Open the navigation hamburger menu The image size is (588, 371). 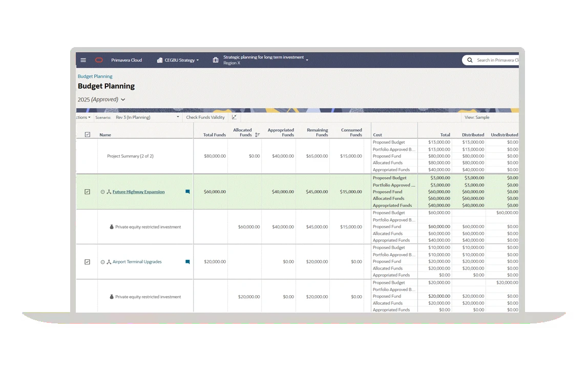(x=83, y=60)
